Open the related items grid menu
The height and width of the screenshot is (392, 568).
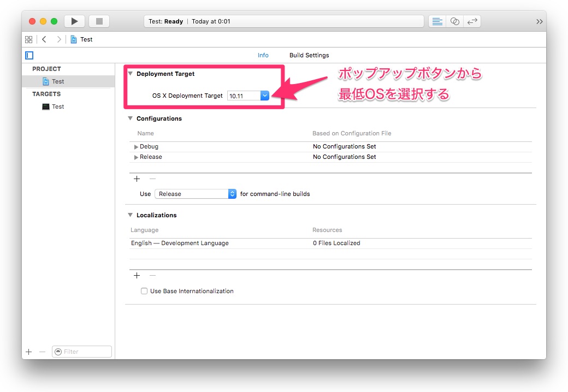[x=28, y=39]
